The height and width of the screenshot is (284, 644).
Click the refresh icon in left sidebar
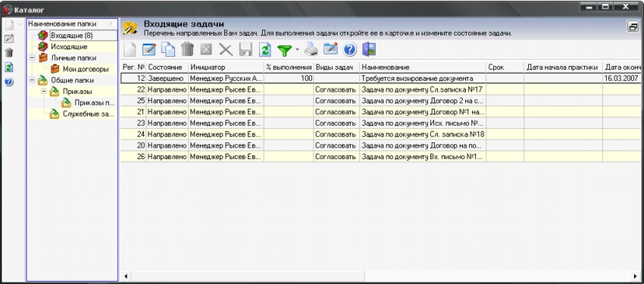point(9,67)
